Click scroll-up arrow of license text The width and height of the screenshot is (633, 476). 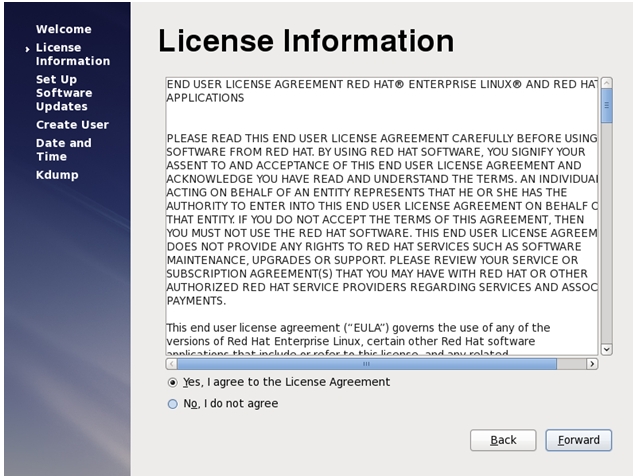606,83
